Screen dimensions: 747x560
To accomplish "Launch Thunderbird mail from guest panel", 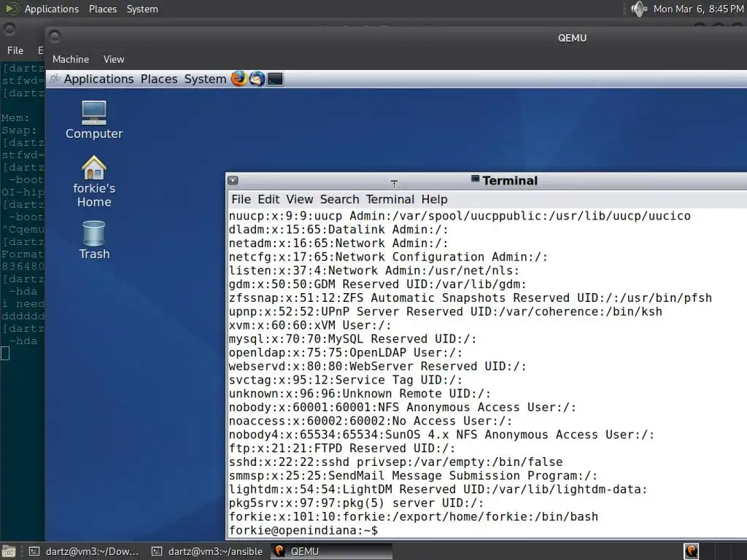I will coord(257,79).
